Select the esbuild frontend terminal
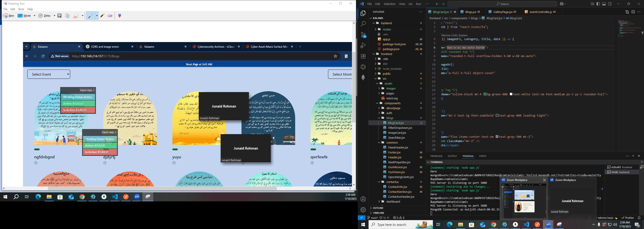The width and height of the screenshot is (644, 229). [x=622, y=167]
